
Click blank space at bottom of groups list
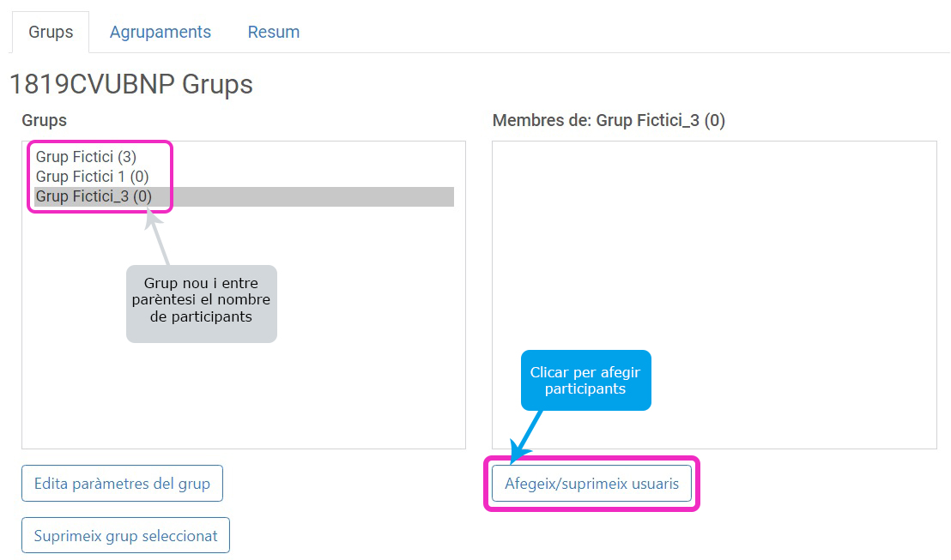point(243,403)
